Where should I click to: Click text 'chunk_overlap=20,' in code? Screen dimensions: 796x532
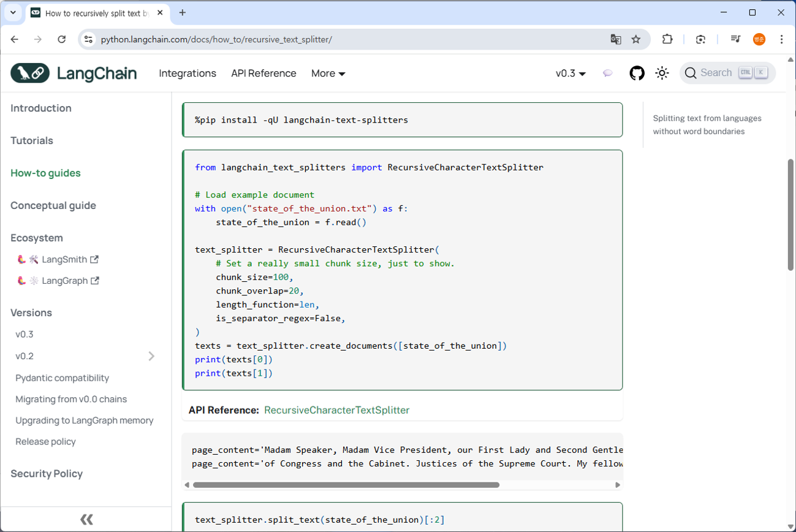pyautogui.click(x=260, y=291)
